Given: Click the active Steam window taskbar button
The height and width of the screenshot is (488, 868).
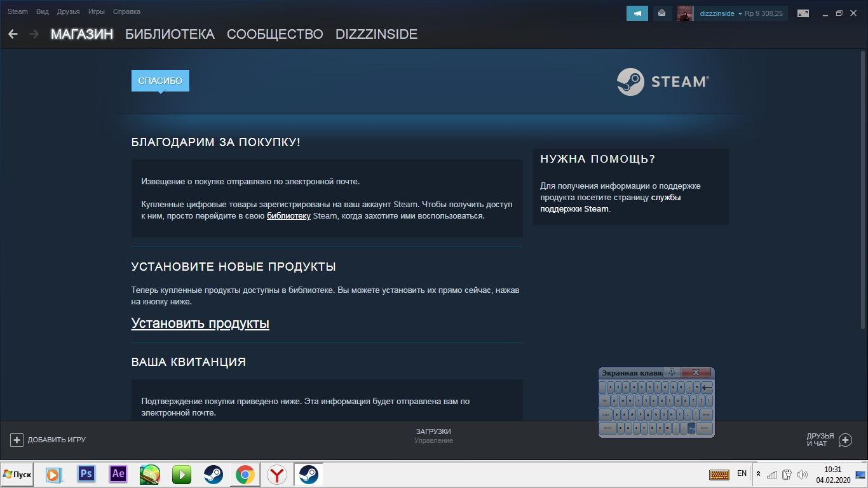Looking at the screenshot, I should [x=309, y=475].
